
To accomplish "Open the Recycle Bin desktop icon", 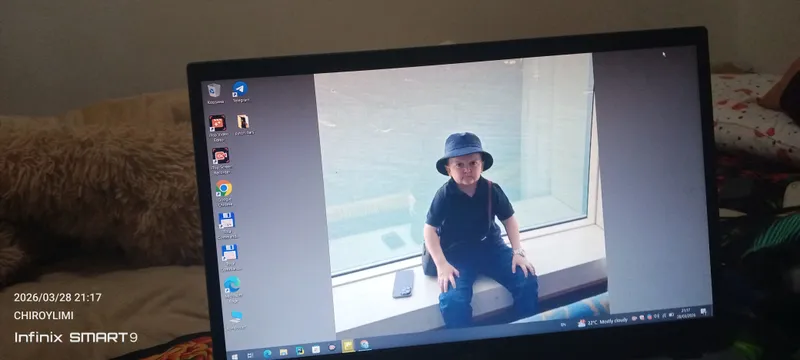I will point(214,94).
